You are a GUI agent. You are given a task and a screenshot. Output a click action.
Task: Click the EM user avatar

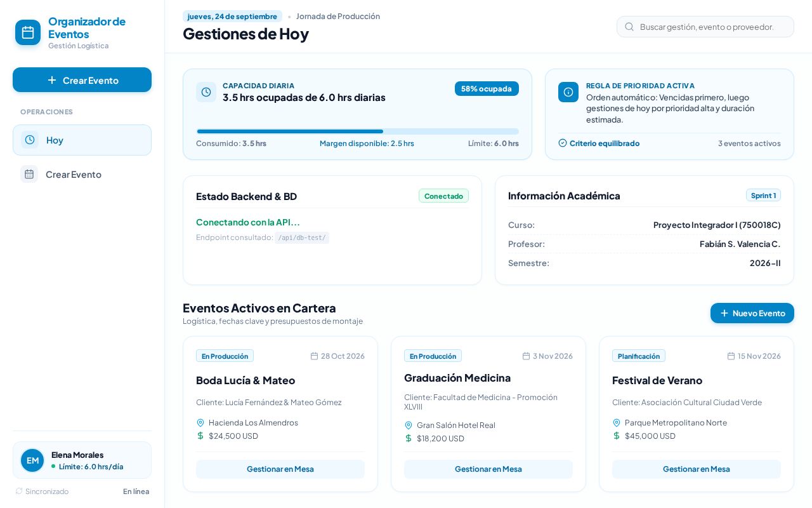pyautogui.click(x=32, y=460)
